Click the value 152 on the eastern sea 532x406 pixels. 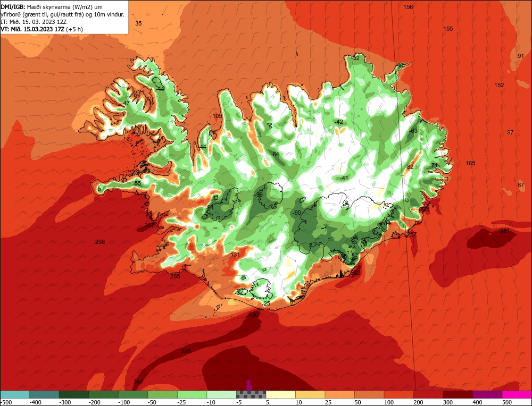(x=499, y=85)
